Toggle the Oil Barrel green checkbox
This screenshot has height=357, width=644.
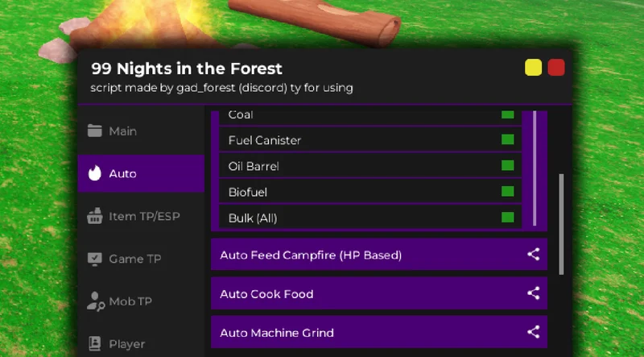click(x=508, y=165)
